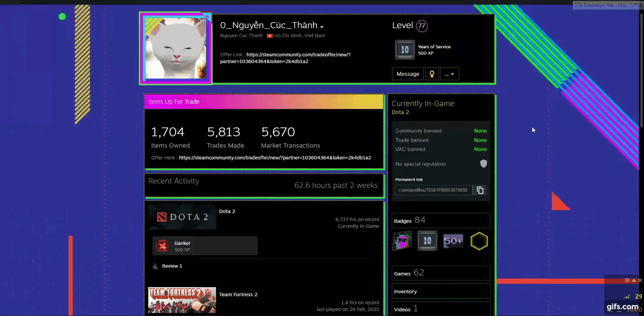Click the "Community banned" None status

480,131
